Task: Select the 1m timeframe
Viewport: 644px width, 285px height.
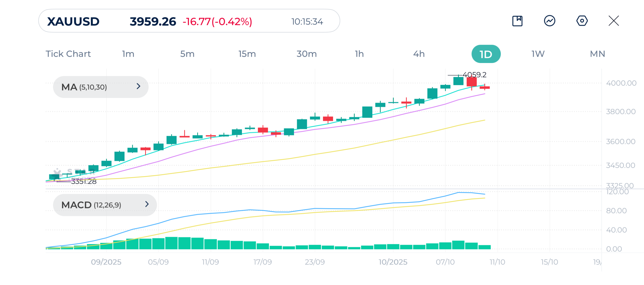Action: tap(128, 54)
